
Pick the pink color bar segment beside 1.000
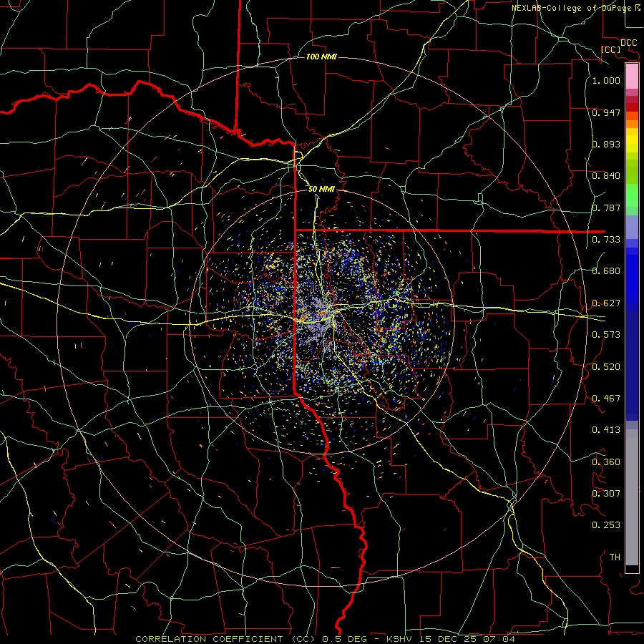632,77
